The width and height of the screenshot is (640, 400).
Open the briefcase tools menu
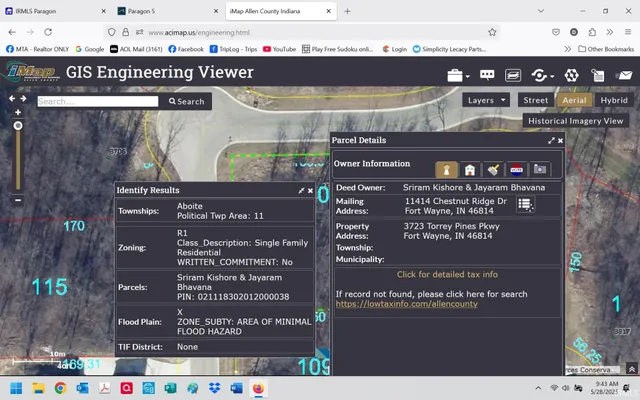[x=457, y=75]
